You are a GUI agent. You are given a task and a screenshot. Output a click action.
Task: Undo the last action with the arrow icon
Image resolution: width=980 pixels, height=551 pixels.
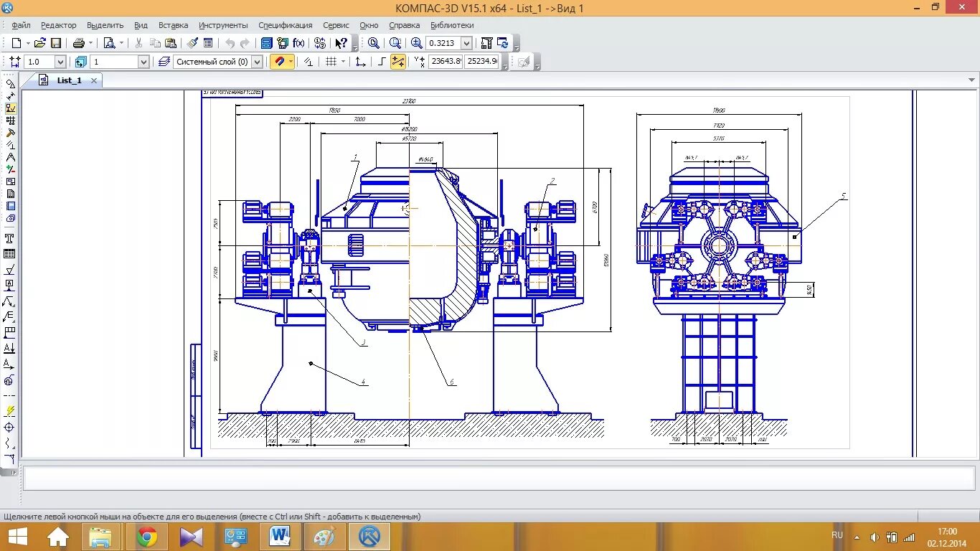(x=230, y=43)
